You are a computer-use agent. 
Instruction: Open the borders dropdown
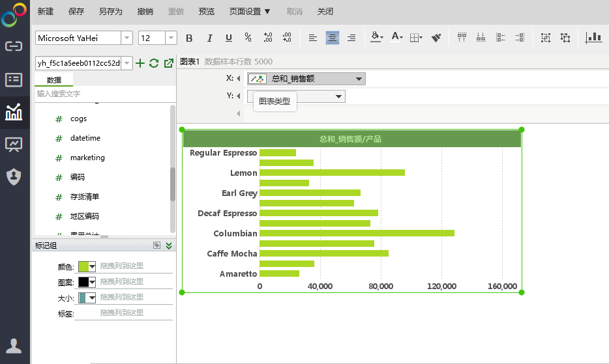point(416,38)
